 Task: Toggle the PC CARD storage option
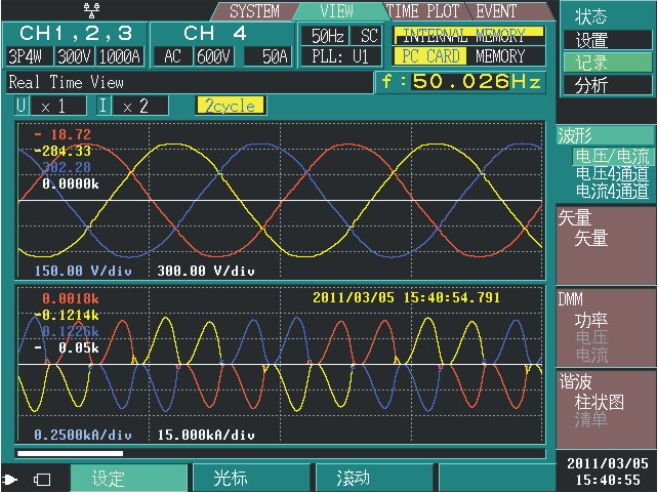pyautogui.click(x=431, y=56)
